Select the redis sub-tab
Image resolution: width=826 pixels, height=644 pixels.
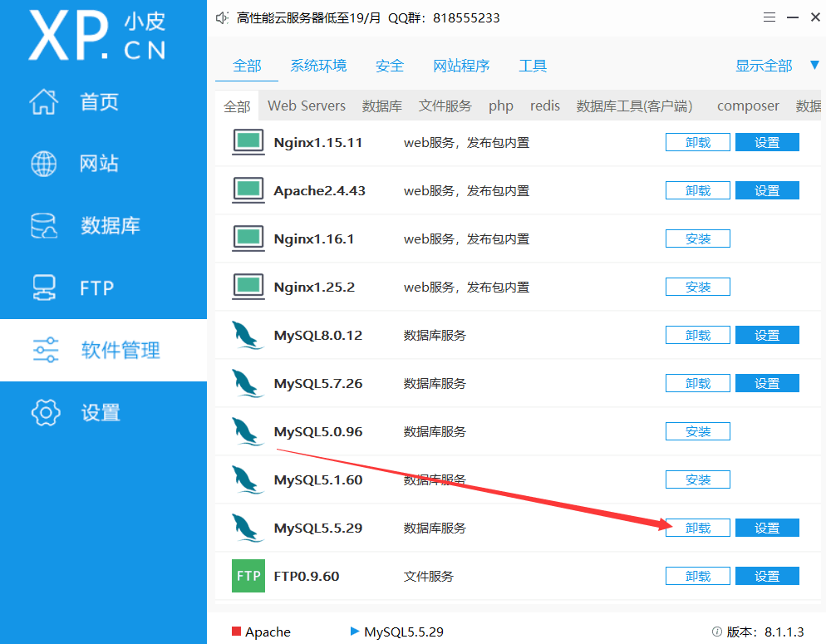(x=544, y=106)
